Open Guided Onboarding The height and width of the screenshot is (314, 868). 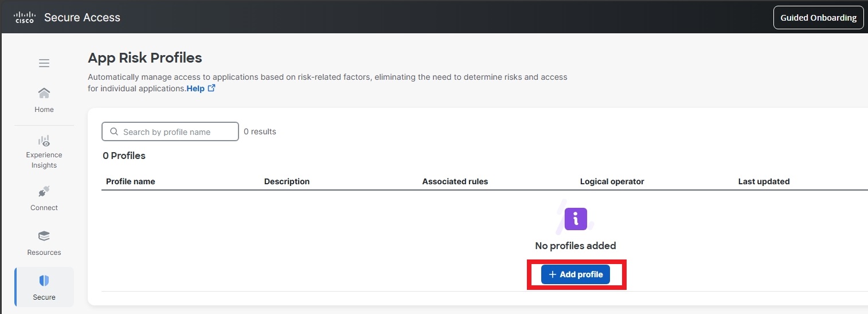point(818,17)
